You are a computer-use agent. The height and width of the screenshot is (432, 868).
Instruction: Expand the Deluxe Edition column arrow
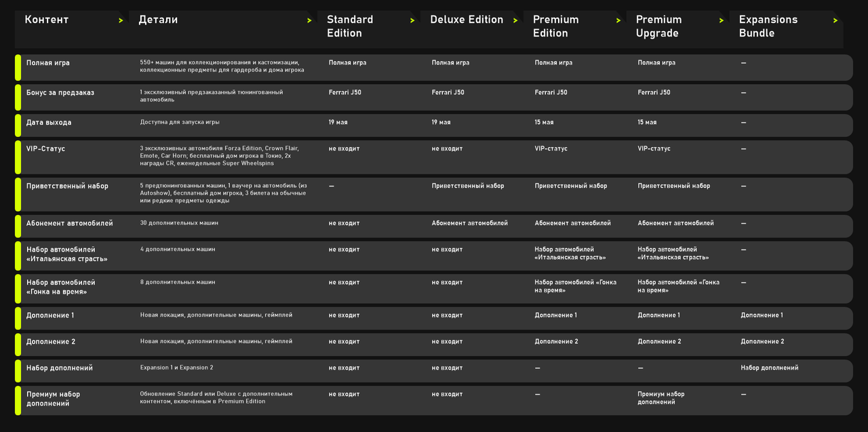[x=515, y=20]
